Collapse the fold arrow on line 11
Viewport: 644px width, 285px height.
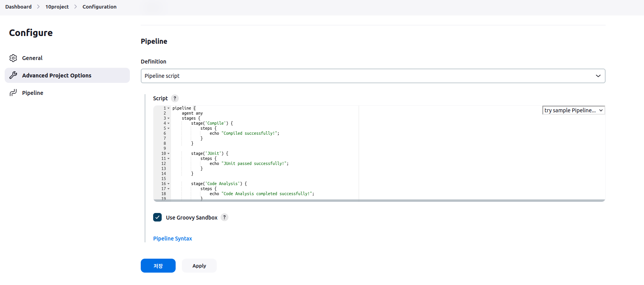click(x=168, y=159)
